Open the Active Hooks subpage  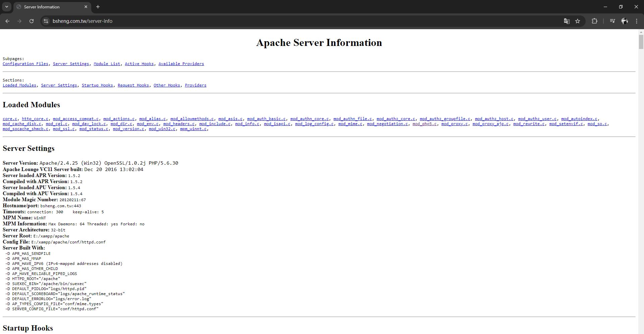[139, 64]
